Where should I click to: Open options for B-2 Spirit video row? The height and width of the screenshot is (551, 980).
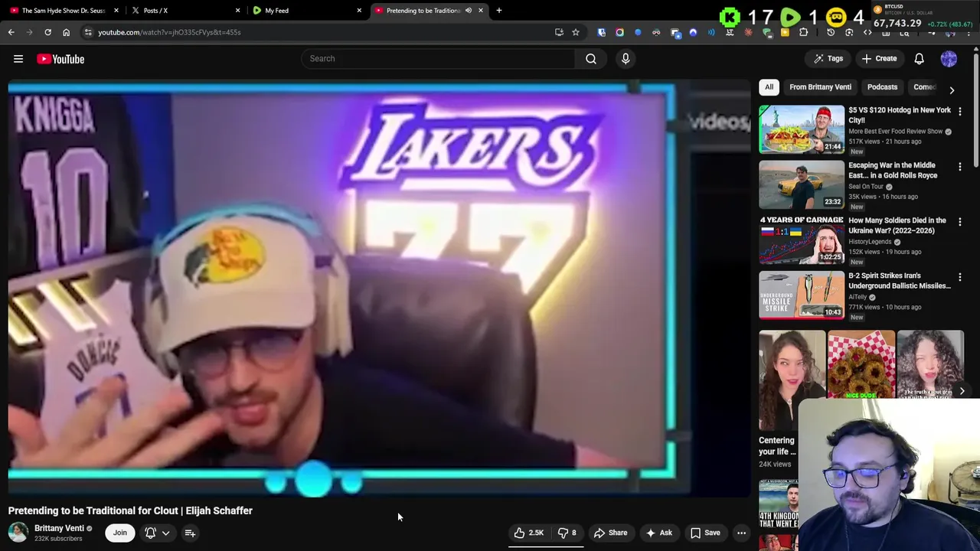[x=959, y=277]
